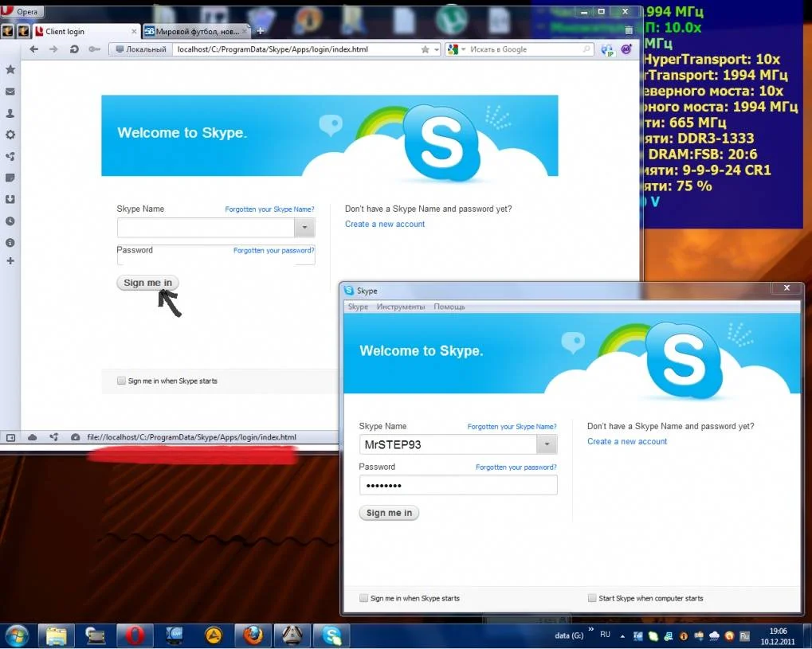The height and width of the screenshot is (649, 812).
Task: Click the MrSTEP93 Skype Name field
Action: click(x=448, y=444)
